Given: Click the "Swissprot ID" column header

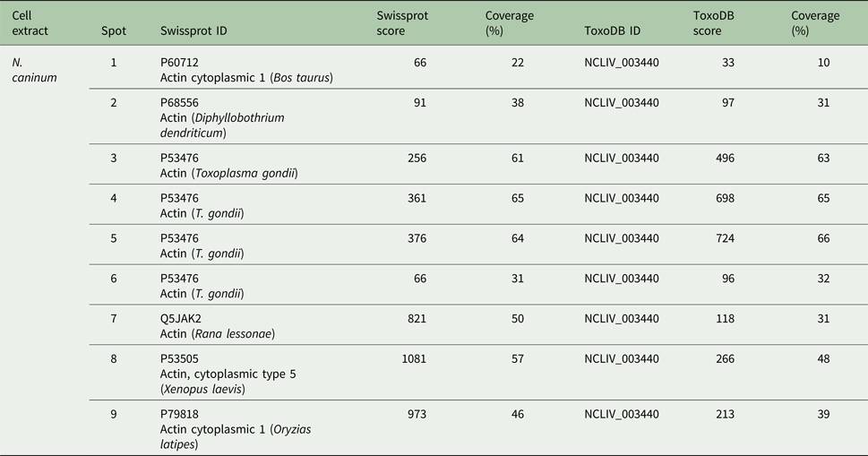Looking at the screenshot, I should (x=193, y=31).
